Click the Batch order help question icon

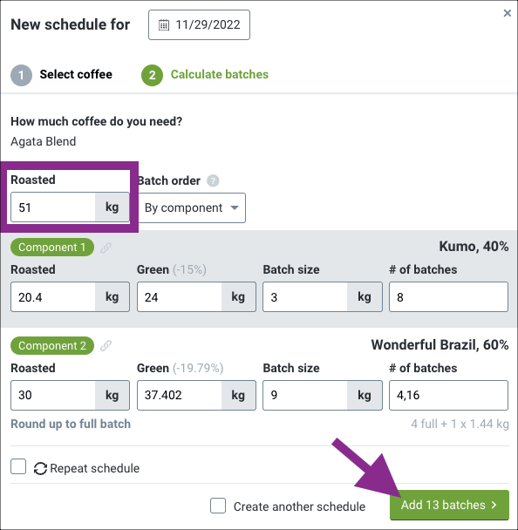tap(213, 181)
